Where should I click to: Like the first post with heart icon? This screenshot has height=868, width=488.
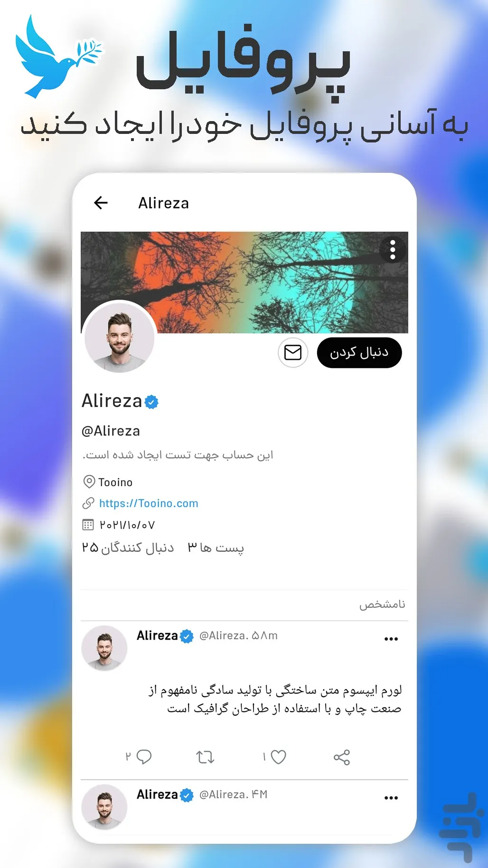278,757
